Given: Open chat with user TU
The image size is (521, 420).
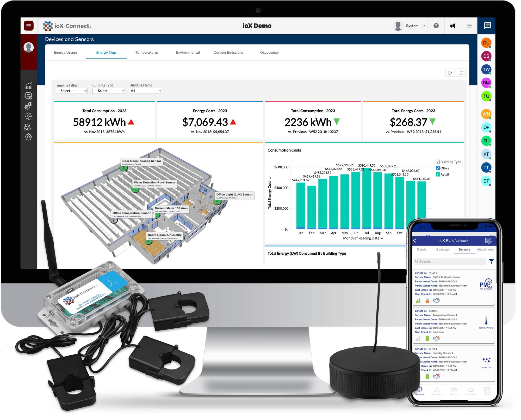Looking at the screenshot, I should pos(486,96).
